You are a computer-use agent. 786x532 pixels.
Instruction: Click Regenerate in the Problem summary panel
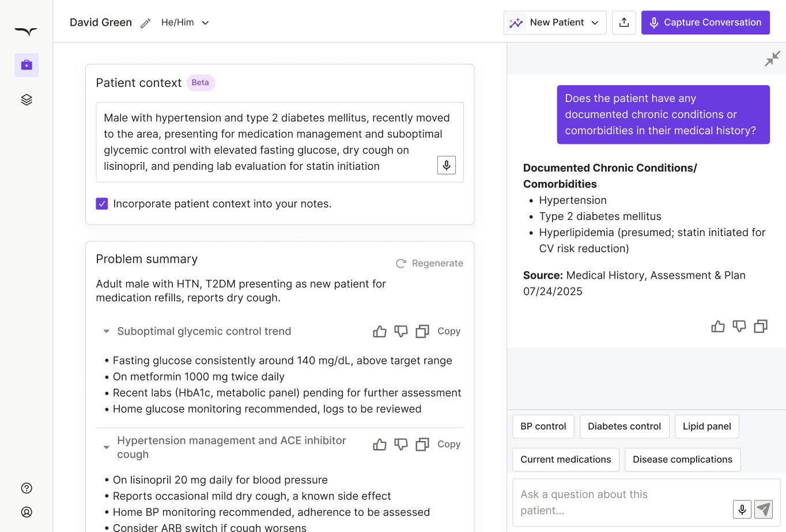point(429,263)
